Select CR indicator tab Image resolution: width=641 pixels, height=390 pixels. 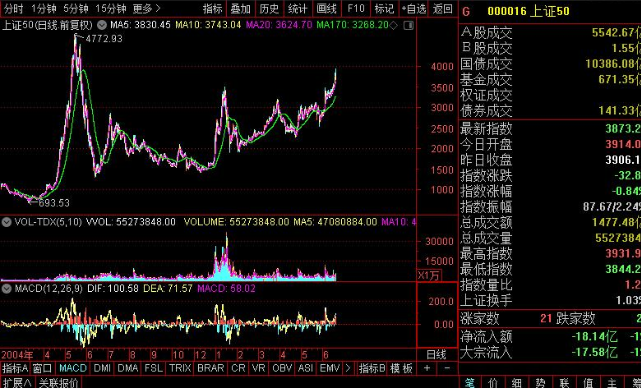click(238, 368)
